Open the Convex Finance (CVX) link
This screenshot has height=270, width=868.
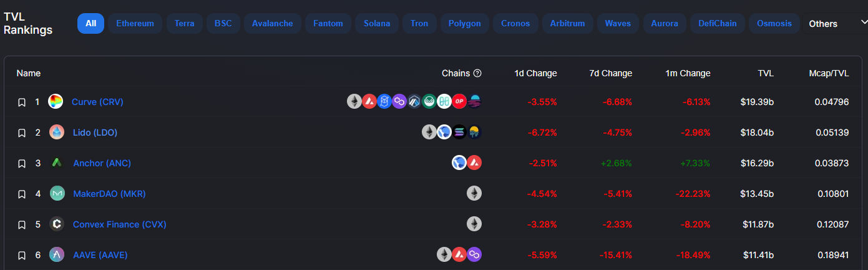click(120, 224)
